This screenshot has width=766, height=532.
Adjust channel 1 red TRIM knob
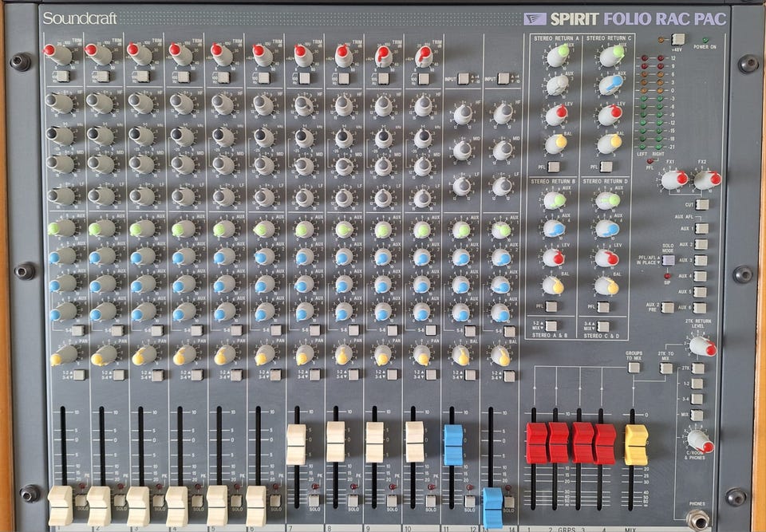coord(57,54)
